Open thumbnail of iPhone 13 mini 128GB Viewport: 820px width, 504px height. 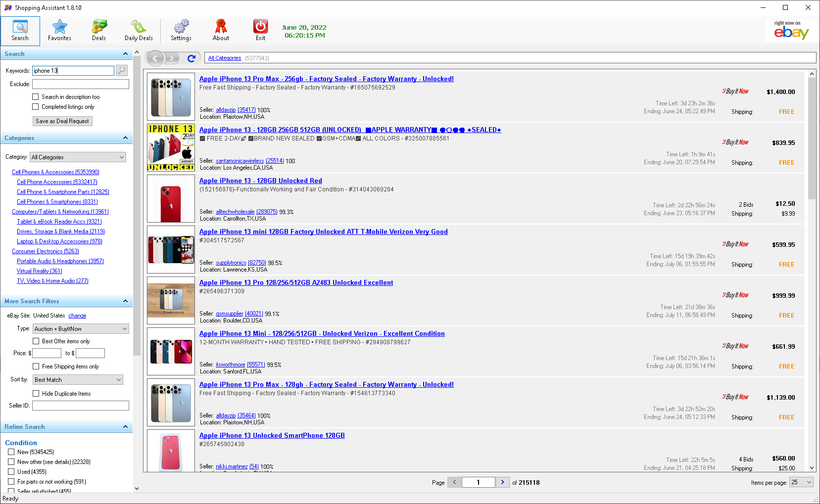point(171,250)
